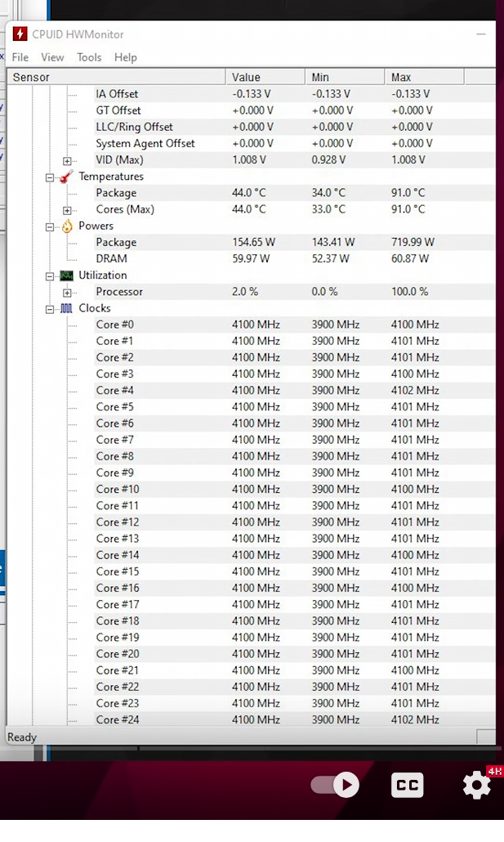Viewport: 504px width, 842px height.
Task: Click the Utilization graph icon
Action: click(x=66, y=275)
